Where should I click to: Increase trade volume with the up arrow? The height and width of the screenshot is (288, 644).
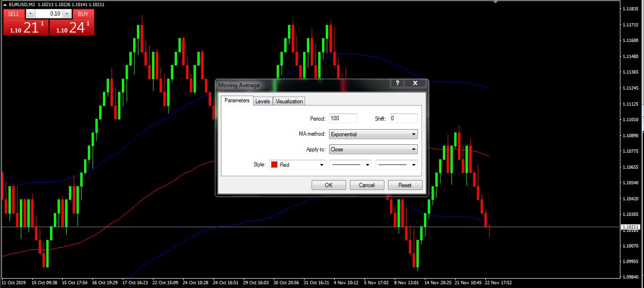point(67,14)
